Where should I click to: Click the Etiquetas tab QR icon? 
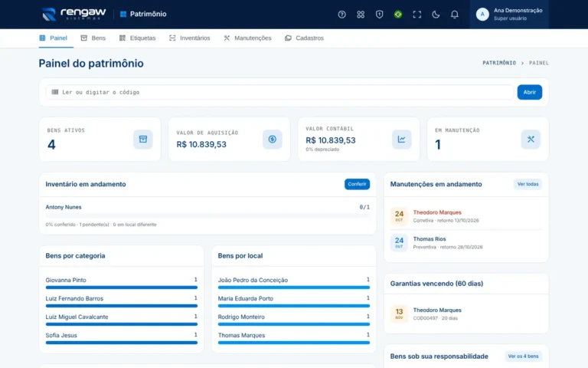(122, 38)
